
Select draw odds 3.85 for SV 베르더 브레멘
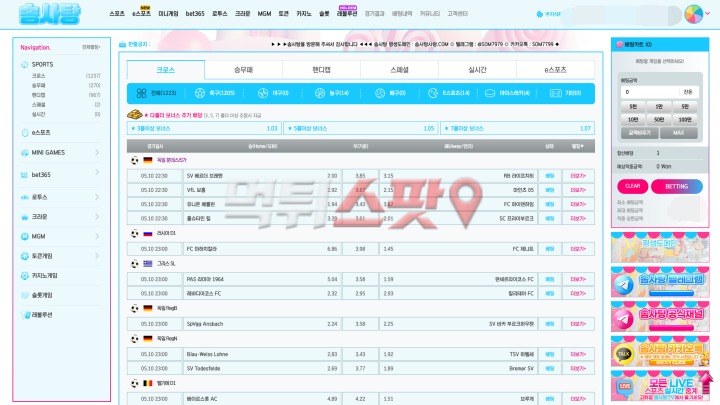(360, 176)
